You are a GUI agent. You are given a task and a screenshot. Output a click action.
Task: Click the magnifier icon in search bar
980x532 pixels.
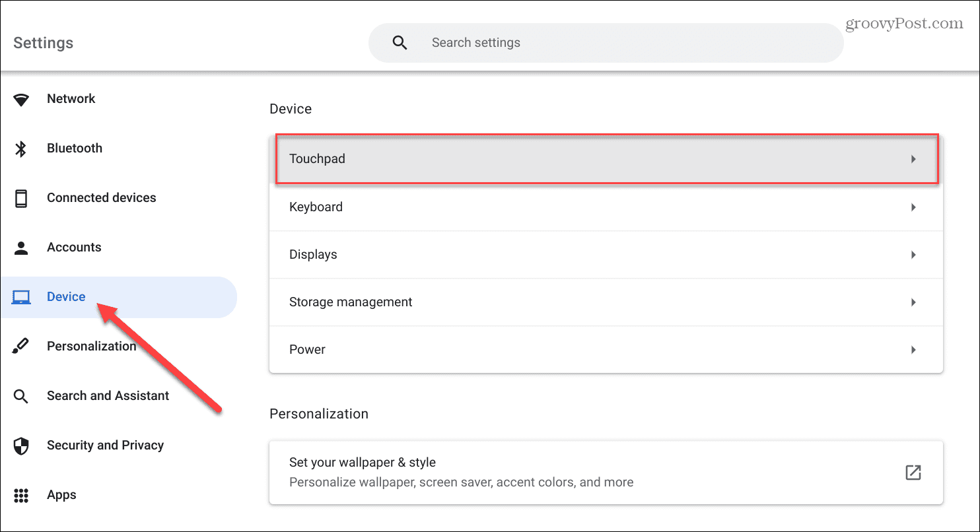(400, 43)
